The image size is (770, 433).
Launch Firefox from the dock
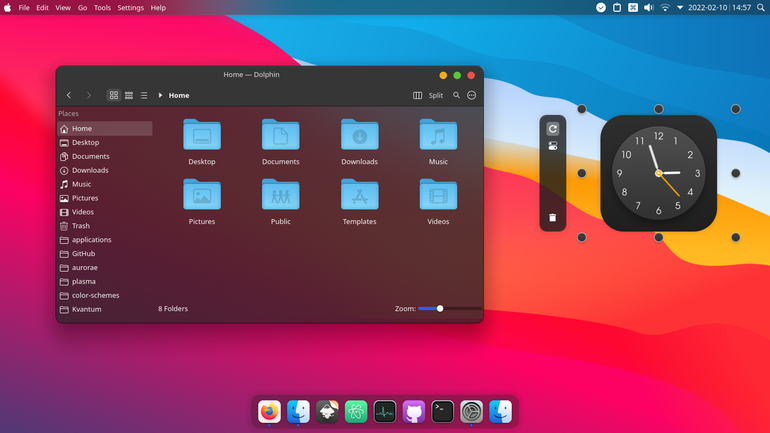(x=269, y=411)
